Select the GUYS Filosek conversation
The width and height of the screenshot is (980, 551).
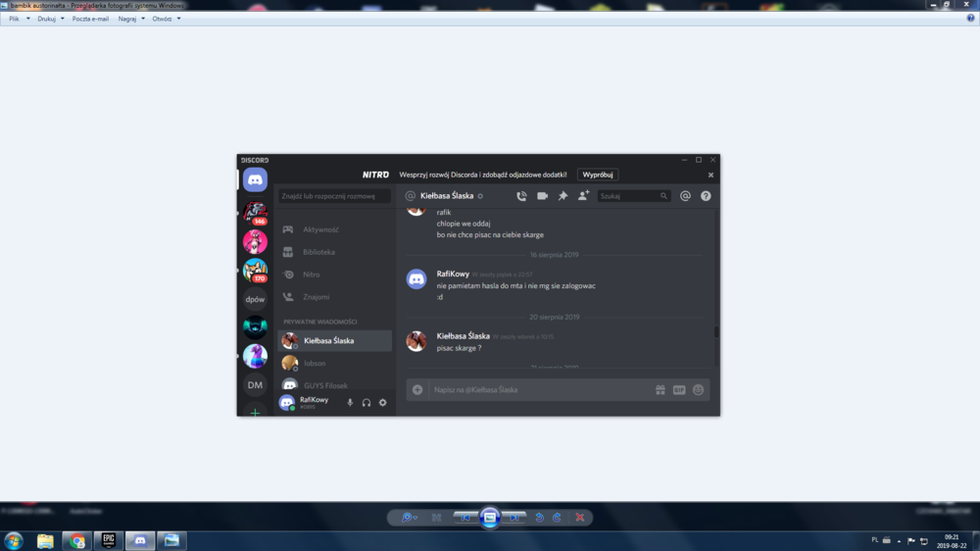pos(334,385)
